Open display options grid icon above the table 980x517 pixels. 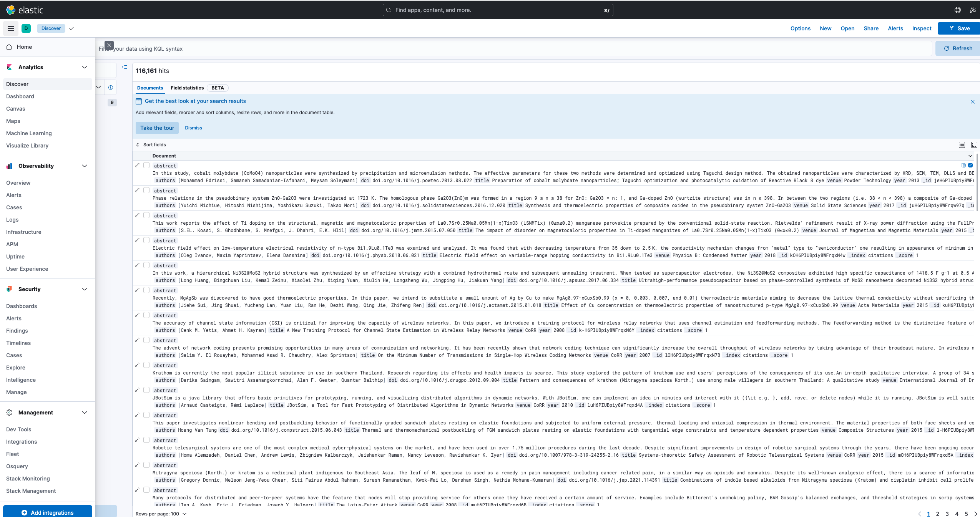click(x=961, y=145)
